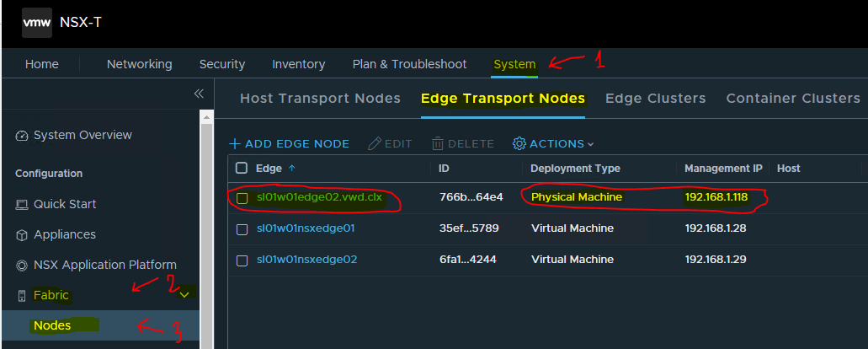The image size is (868, 349).
Task: Open Plan & Troubleshoot tab
Action: [410, 64]
